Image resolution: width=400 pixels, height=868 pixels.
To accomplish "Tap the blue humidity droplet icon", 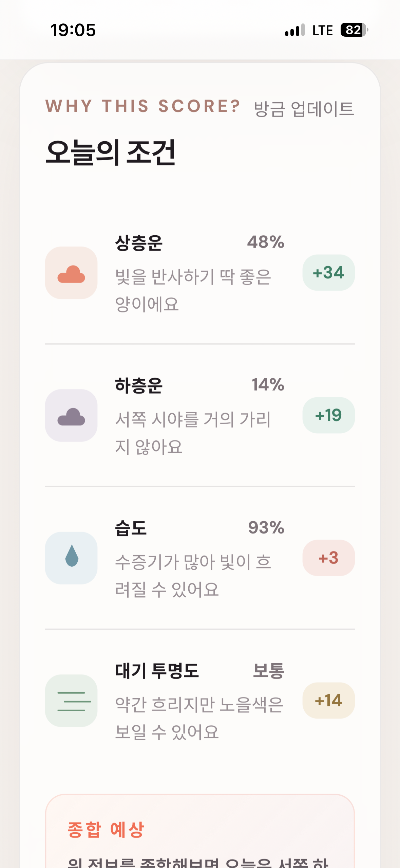I will coord(71,558).
